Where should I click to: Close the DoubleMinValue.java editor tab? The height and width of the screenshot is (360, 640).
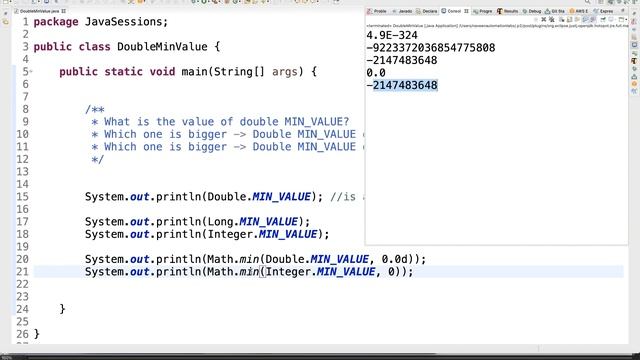(64, 11)
